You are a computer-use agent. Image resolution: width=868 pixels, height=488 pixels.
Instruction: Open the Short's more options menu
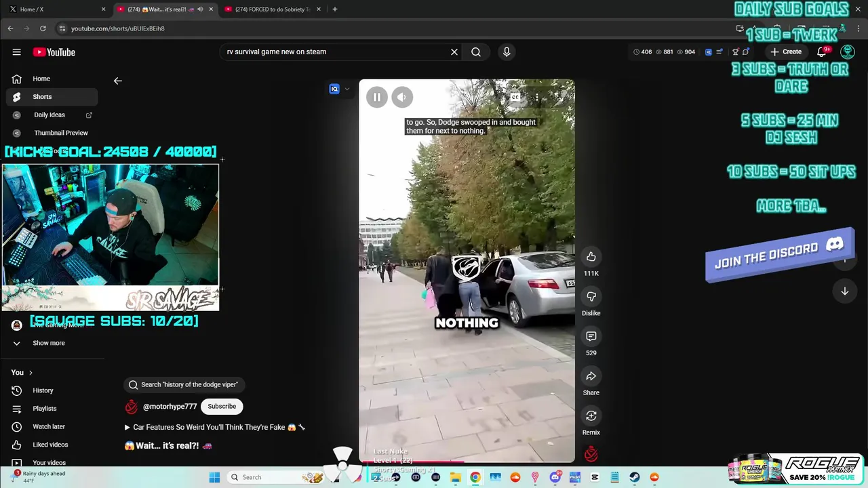(x=537, y=97)
